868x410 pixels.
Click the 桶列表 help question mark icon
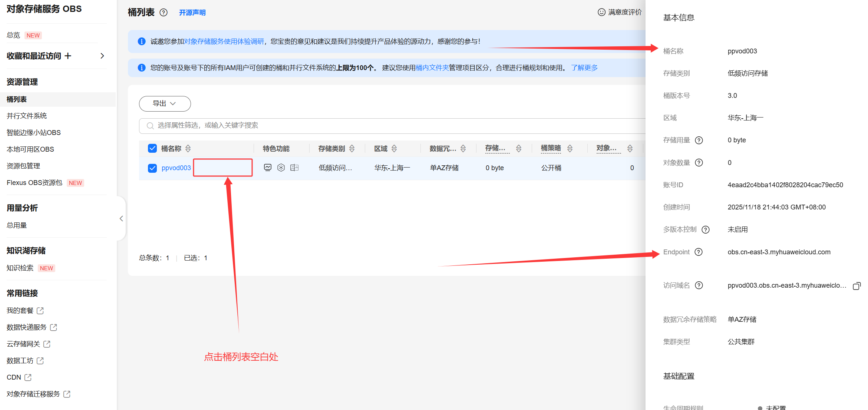click(164, 12)
